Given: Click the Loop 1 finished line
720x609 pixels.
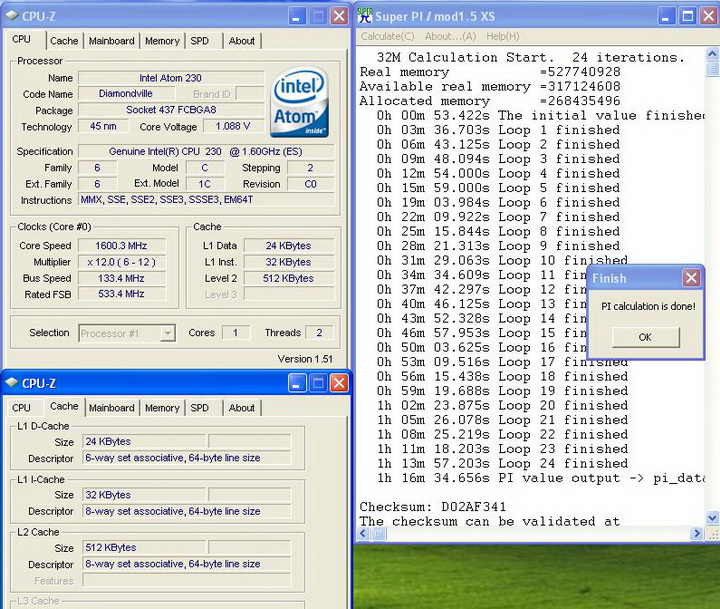Looking at the screenshot, I should pyautogui.click(x=498, y=130).
